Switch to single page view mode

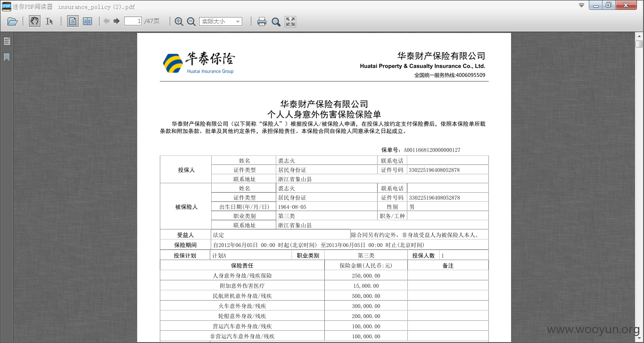73,21
